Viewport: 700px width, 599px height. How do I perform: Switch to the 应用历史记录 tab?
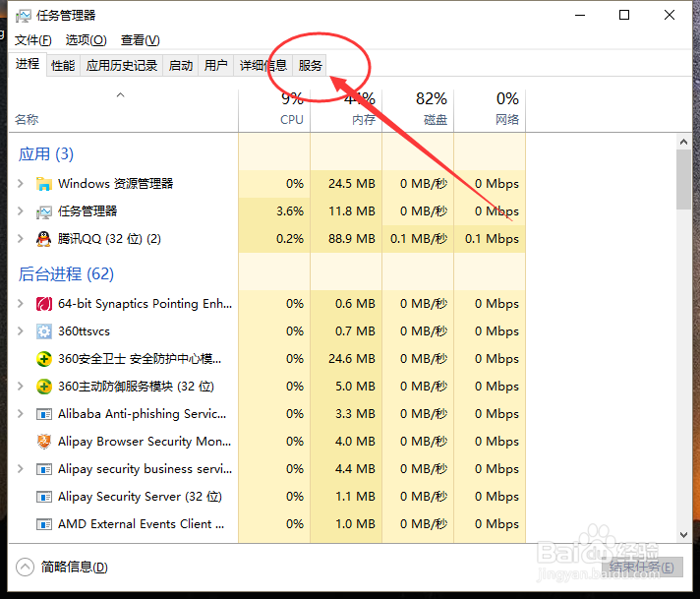[122, 66]
